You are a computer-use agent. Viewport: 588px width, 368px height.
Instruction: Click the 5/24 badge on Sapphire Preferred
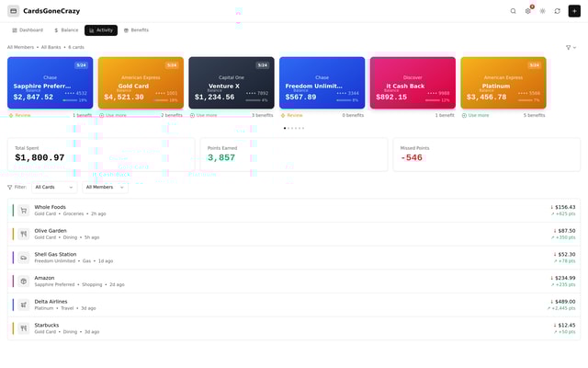click(x=82, y=65)
